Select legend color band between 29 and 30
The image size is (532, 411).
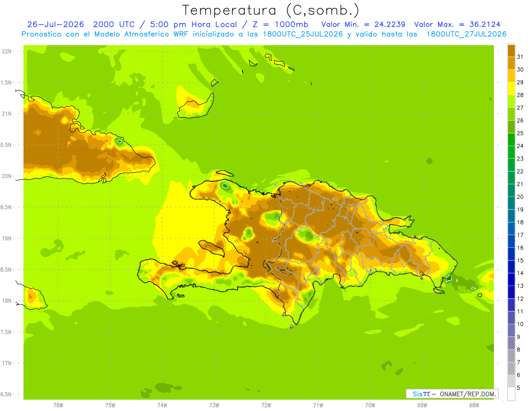click(x=511, y=76)
